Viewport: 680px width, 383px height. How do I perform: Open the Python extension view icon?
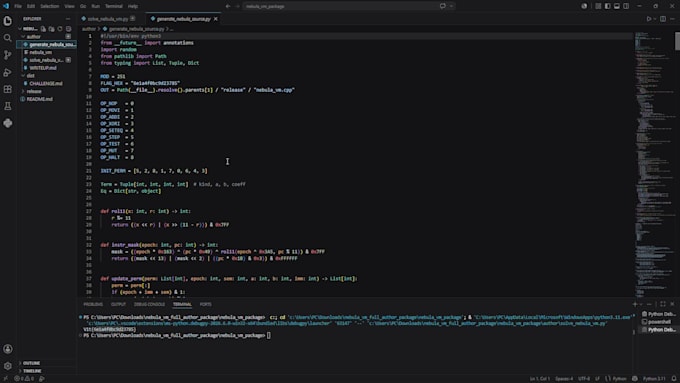click(x=7, y=123)
